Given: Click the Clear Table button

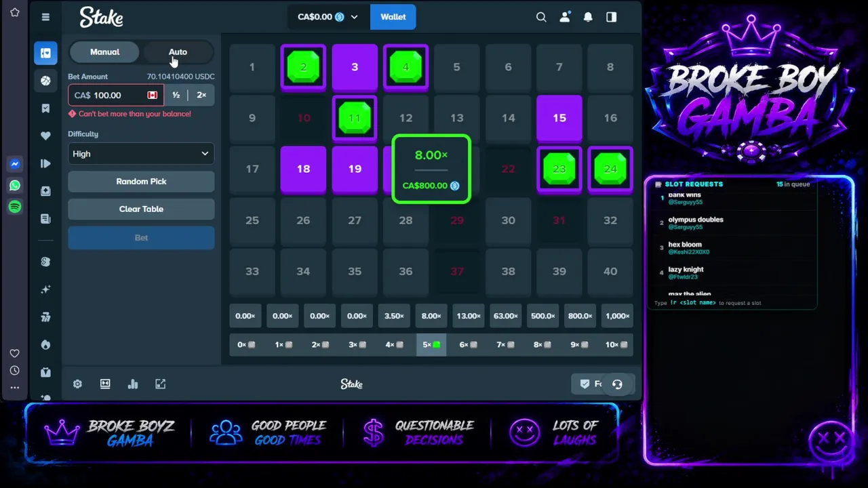Looking at the screenshot, I should coord(141,209).
